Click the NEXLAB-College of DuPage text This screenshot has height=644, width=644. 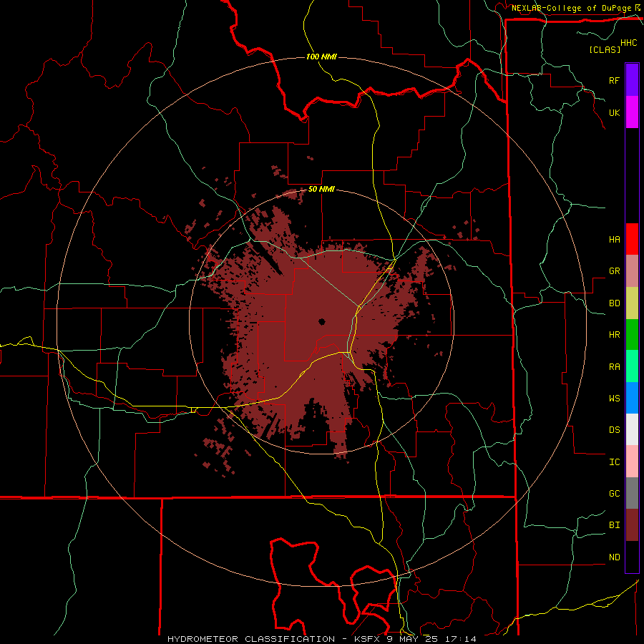pos(571,8)
